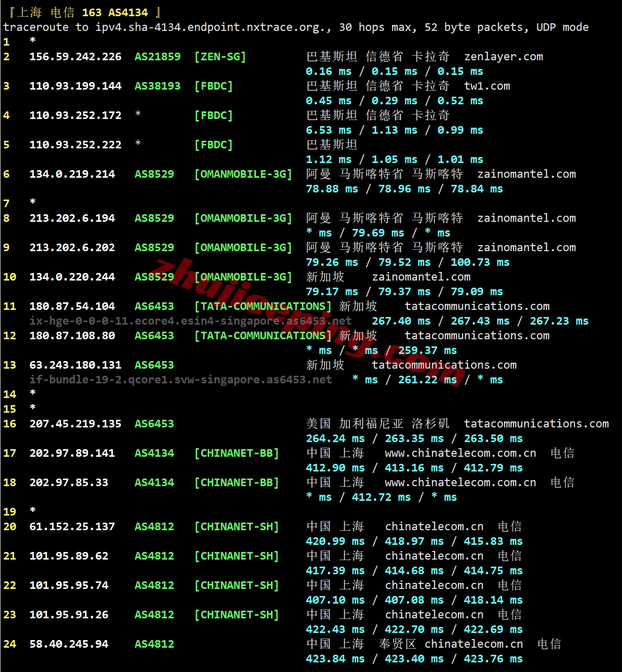Click the 259.37 ms latency value
Viewport: 622px width, 672px height.
(427, 350)
